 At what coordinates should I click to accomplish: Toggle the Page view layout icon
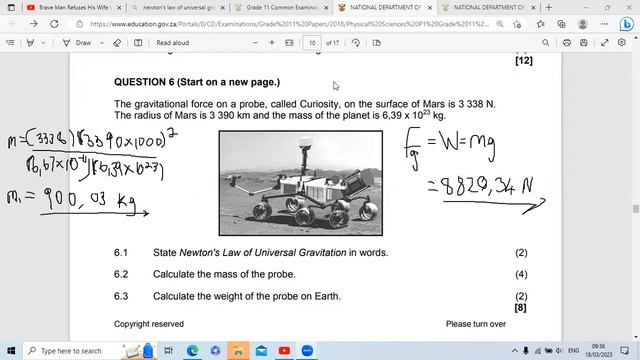click(x=376, y=43)
